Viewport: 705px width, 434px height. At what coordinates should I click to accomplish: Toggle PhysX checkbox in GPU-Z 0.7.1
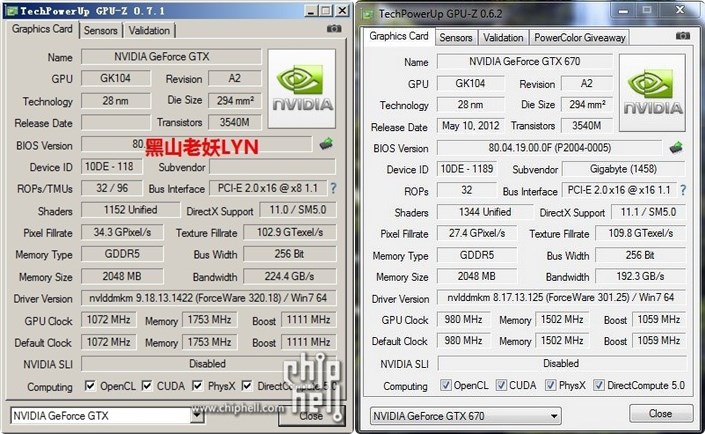(197, 386)
